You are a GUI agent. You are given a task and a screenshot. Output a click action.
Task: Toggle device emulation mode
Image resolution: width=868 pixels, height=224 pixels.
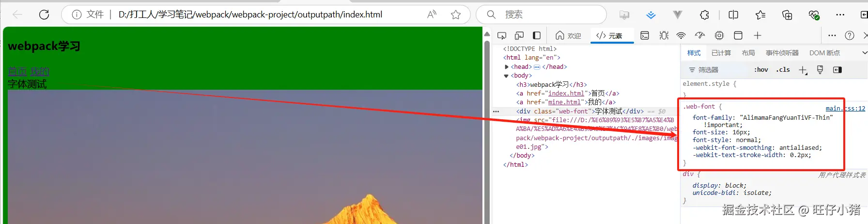coord(519,35)
